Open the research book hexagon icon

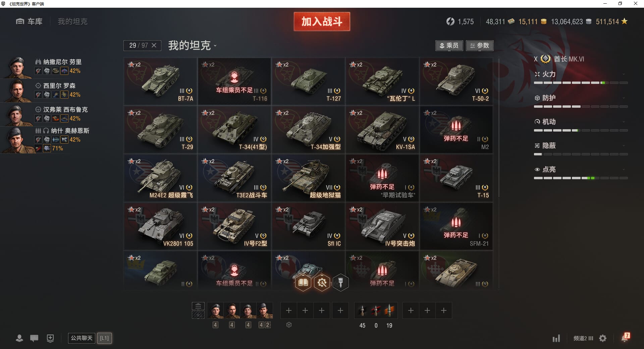pyautogui.click(x=303, y=283)
